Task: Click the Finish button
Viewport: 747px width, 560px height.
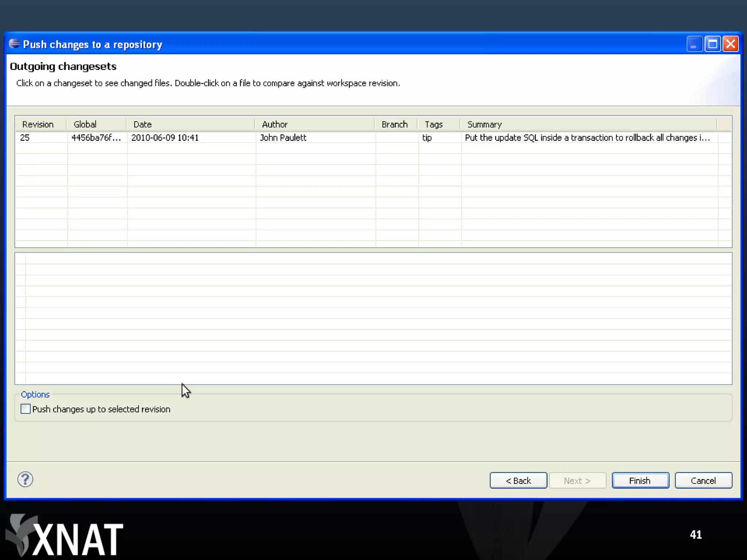Action: tap(640, 481)
